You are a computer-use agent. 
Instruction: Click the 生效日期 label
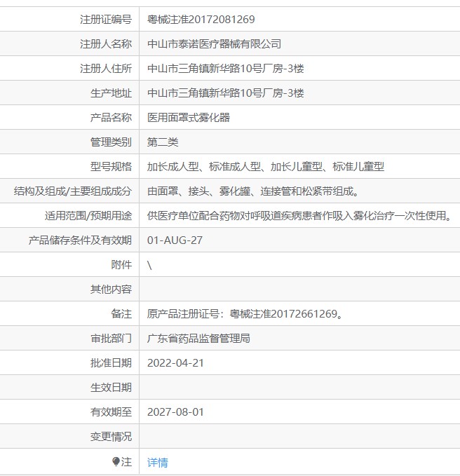click(111, 388)
